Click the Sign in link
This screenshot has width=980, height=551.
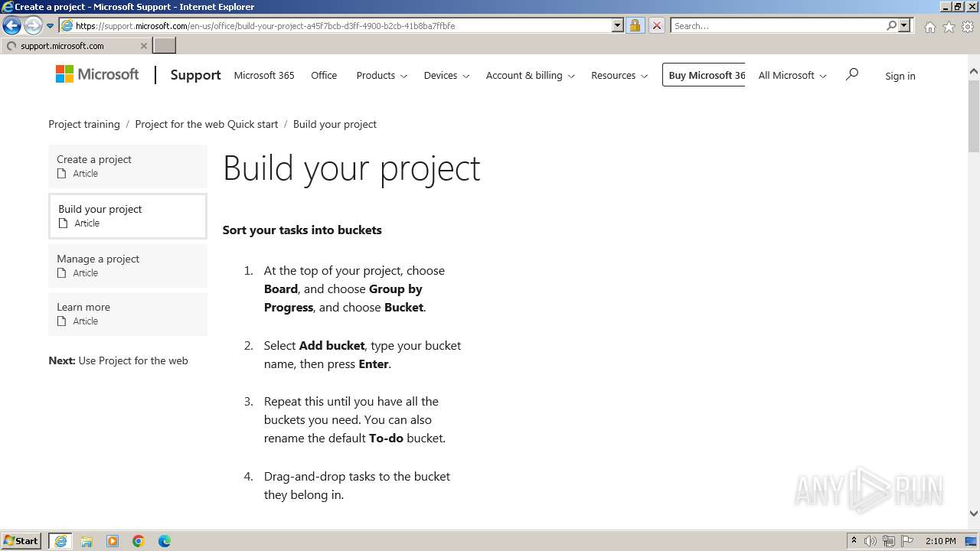[x=900, y=76]
